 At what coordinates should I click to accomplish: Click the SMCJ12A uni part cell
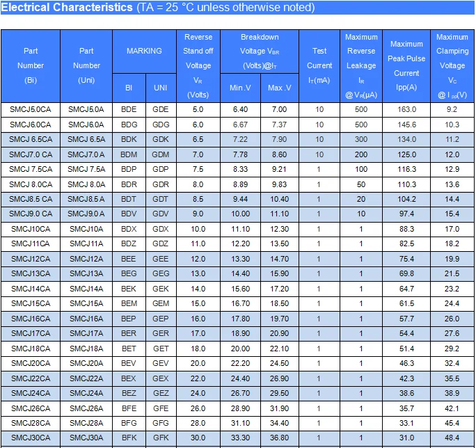pos(86,259)
